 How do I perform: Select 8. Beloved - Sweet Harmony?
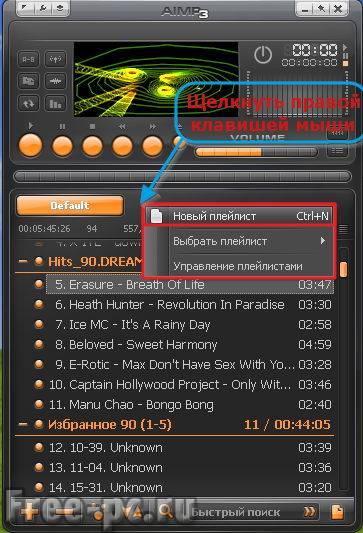pyautogui.click(x=190, y=345)
